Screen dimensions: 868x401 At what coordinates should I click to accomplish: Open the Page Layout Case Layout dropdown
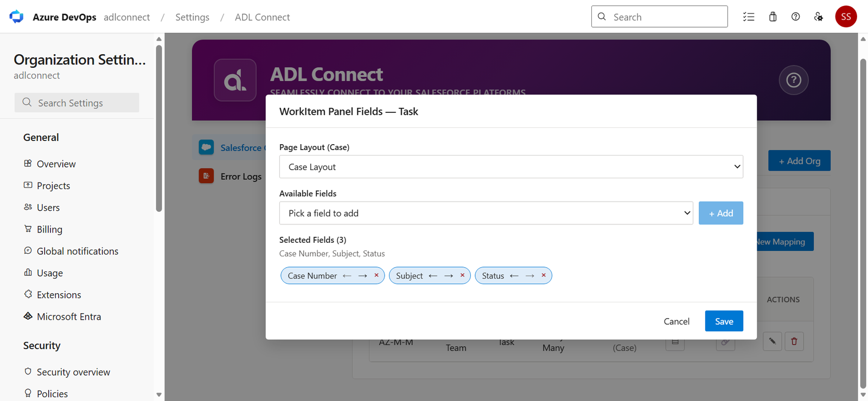coord(511,167)
